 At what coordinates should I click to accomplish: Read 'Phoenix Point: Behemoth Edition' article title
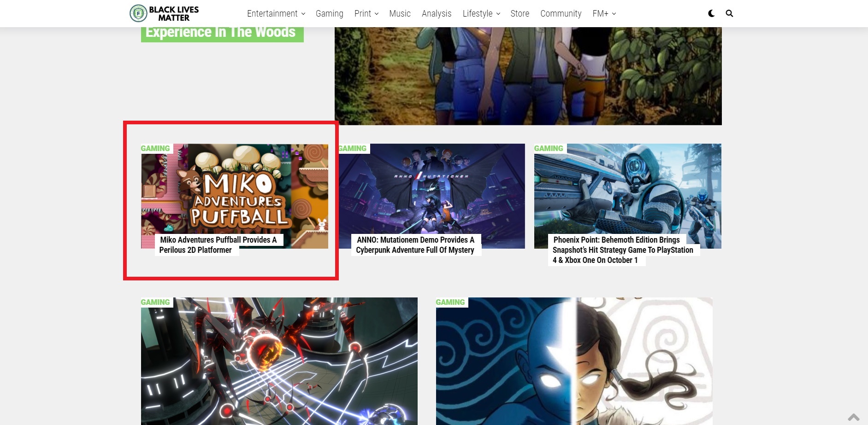(x=623, y=250)
